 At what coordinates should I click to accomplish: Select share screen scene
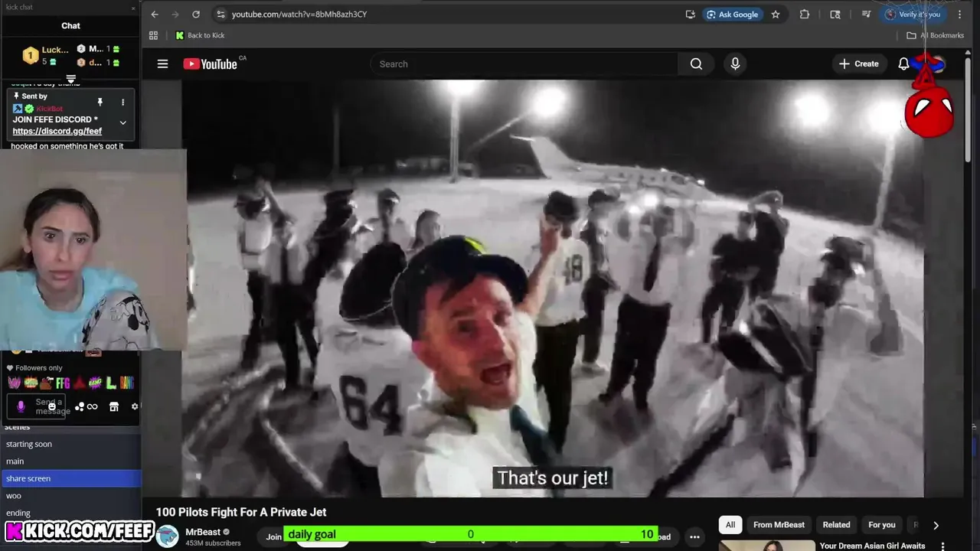point(70,478)
